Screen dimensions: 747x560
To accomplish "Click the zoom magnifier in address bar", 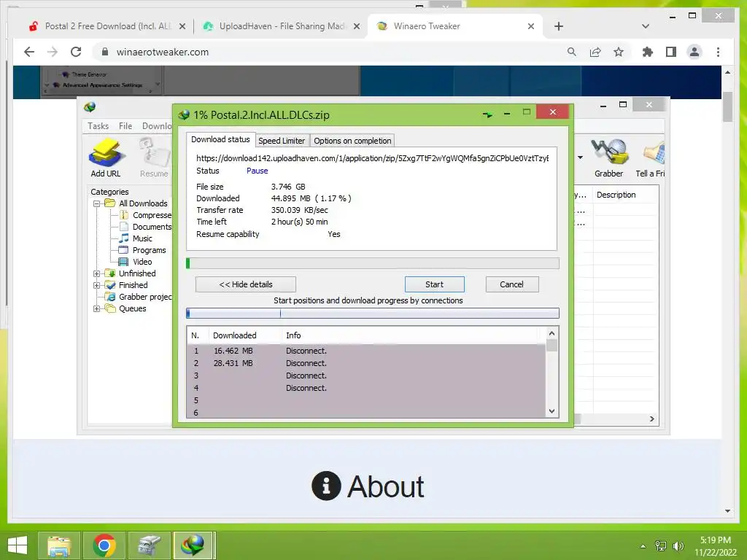I will pyautogui.click(x=572, y=52).
